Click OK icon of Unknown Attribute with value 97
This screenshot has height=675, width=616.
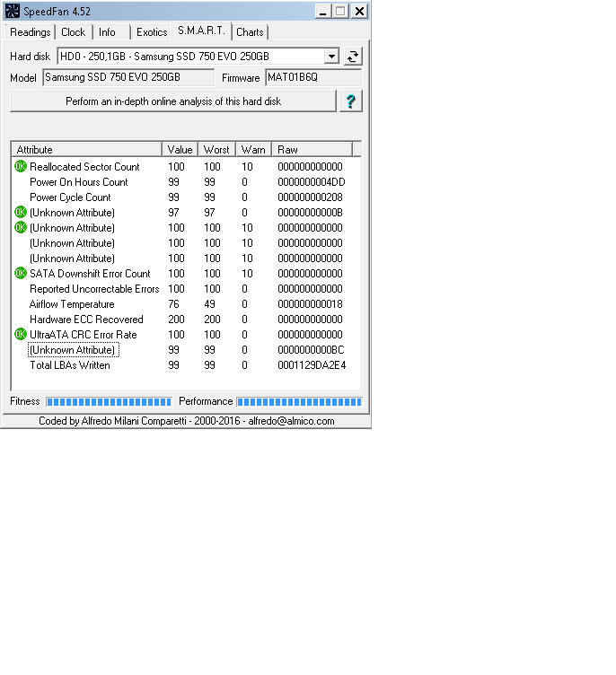21,212
